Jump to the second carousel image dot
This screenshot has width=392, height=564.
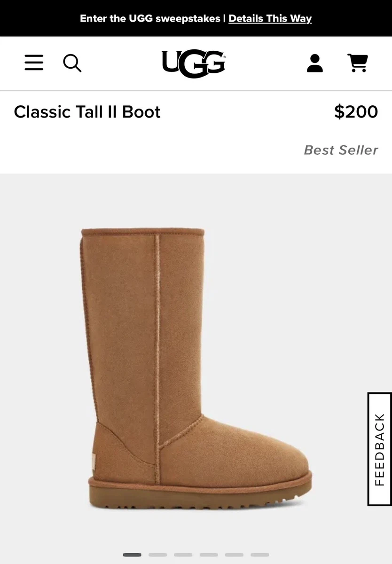[157, 555]
